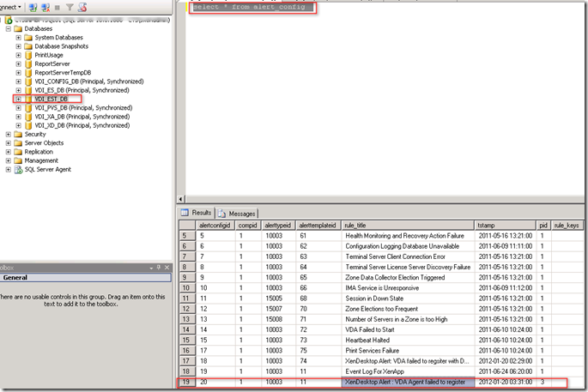The height and width of the screenshot is (392, 588).
Task: Expand the ReportServerTempDB database
Action: (18, 73)
